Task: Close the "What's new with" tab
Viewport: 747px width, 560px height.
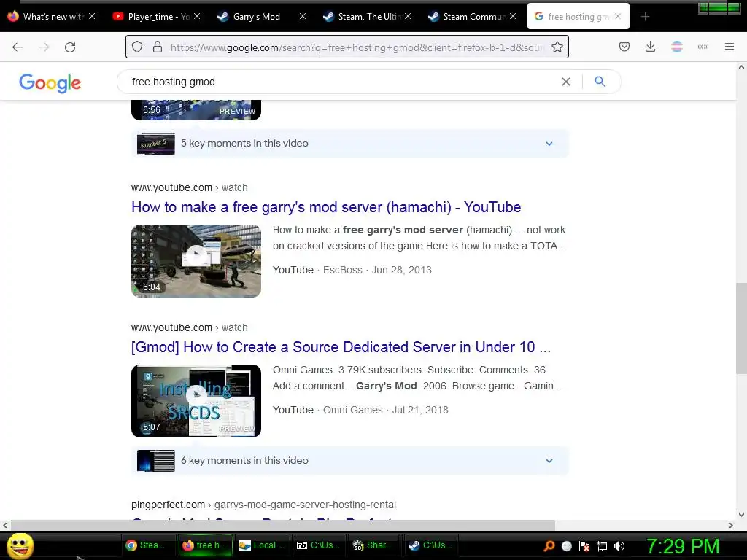Action: (92, 16)
